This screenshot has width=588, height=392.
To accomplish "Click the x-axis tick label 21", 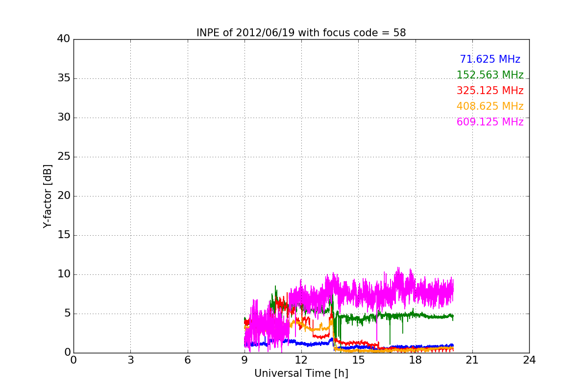I will [472, 360].
